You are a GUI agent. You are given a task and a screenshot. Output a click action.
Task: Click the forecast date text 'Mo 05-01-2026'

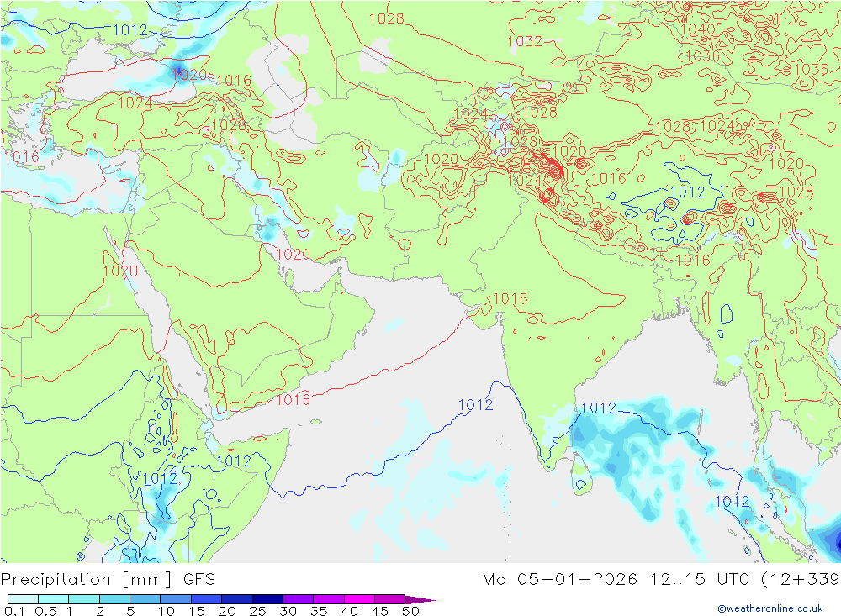(x=559, y=580)
